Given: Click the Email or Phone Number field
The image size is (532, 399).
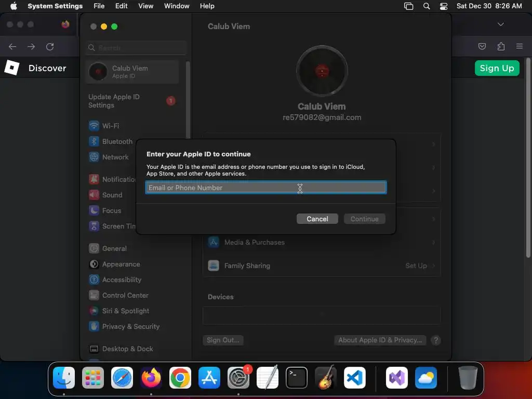Looking at the screenshot, I should click(x=265, y=188).
